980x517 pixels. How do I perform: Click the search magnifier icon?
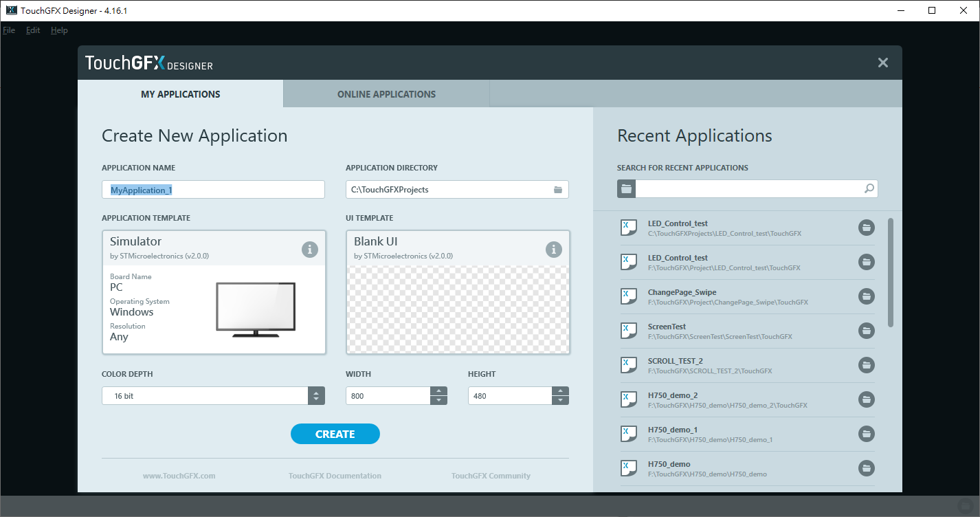pos(869,189)
